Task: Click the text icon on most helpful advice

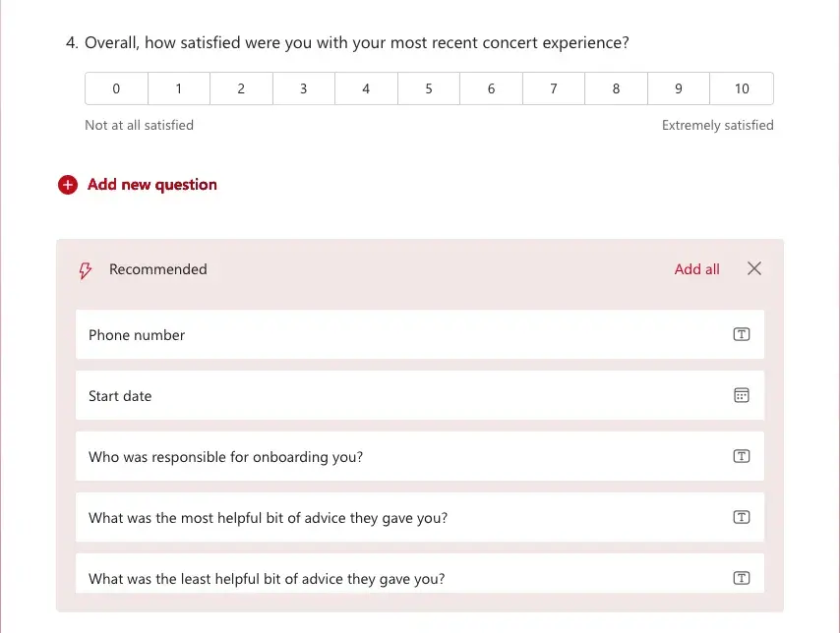Action: [741, 516]
